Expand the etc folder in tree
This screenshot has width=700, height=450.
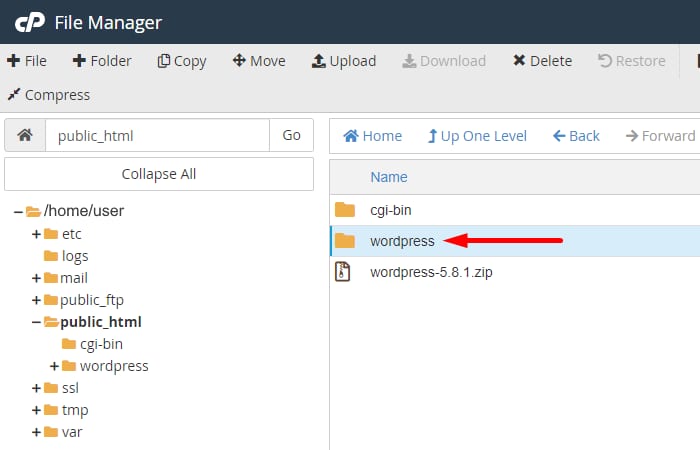point(37,234)
